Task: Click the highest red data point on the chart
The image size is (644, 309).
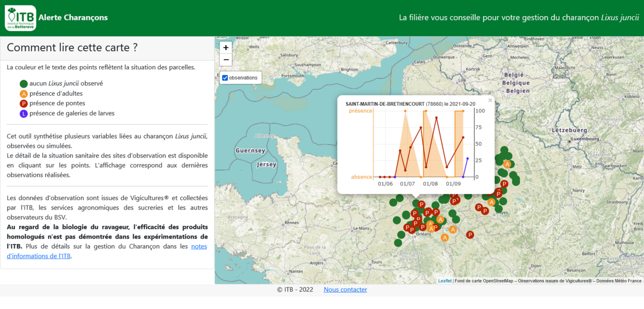Action: click(437, 117)
